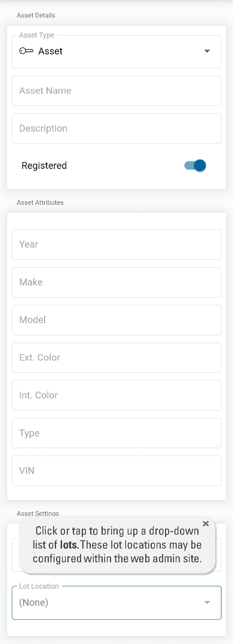This screenshot has height=644, width=233.
Task: Click into the Make field
Action: pos(116,282)
